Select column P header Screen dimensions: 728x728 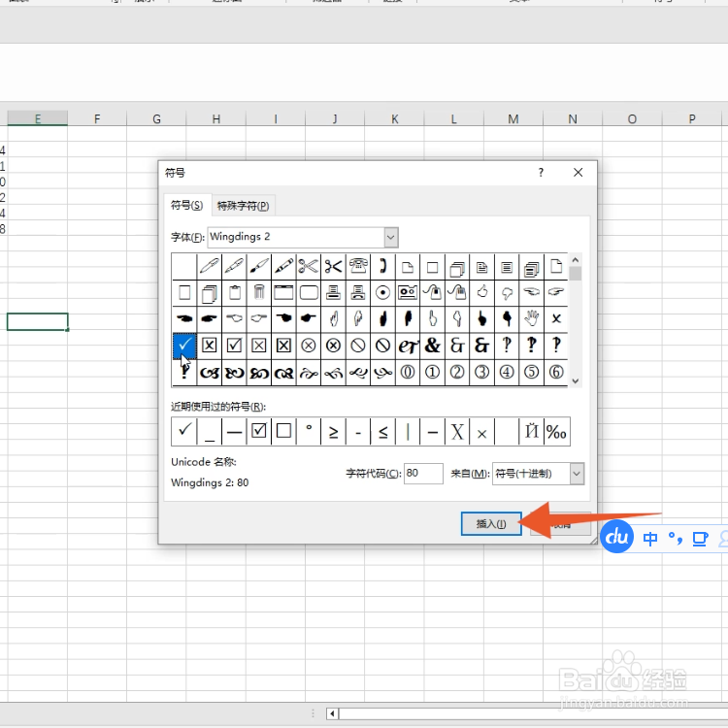pos(692,118)
